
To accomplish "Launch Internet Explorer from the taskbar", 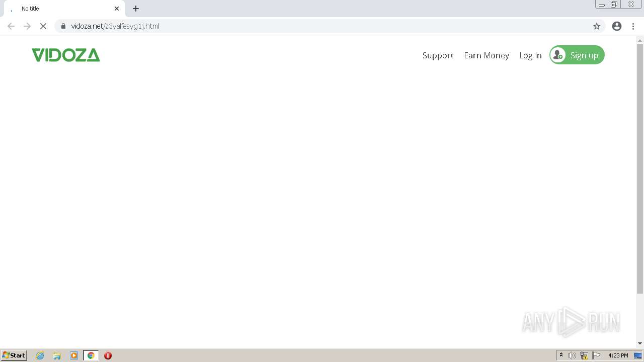I will pyautogui.click(x=40, y=355).
